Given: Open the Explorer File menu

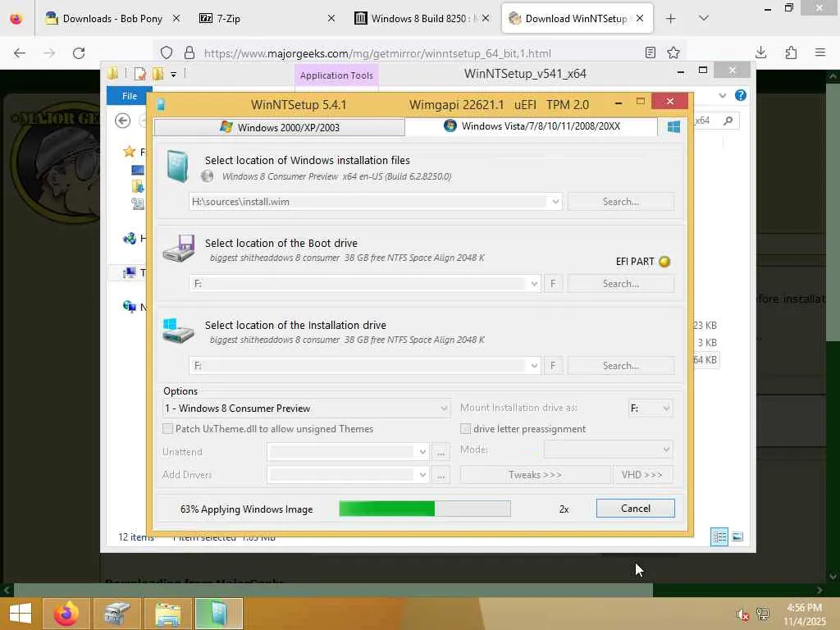Looking at the screenshot, I should [x=129, y=96].
